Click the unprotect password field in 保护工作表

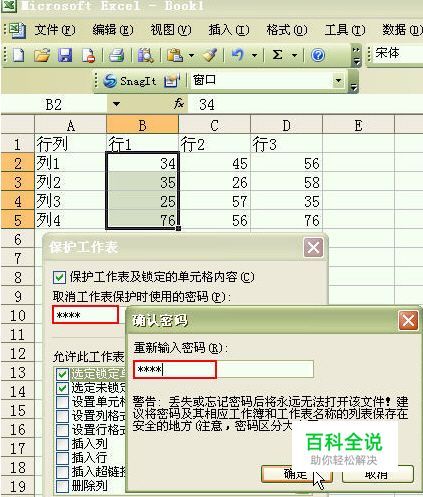tap(85, 315)
